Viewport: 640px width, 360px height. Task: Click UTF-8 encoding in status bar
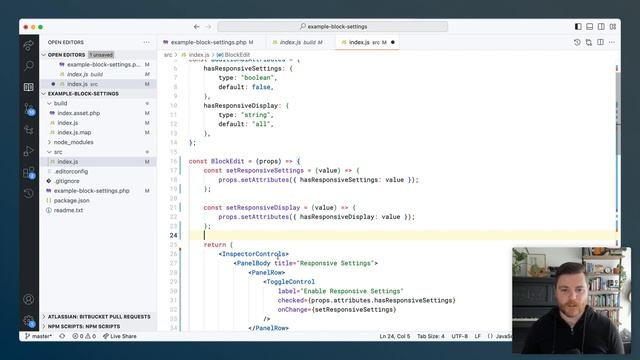pos(460,336)
